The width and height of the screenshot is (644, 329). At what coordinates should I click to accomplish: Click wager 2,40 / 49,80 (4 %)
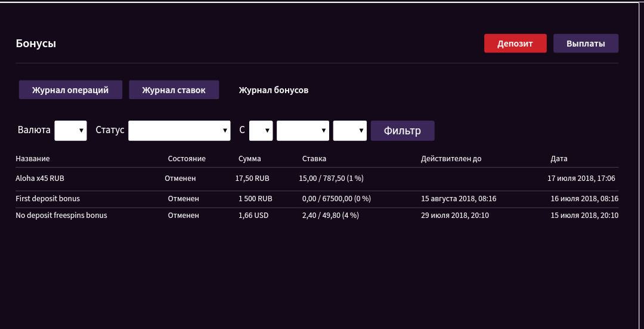tap(330, 215)
